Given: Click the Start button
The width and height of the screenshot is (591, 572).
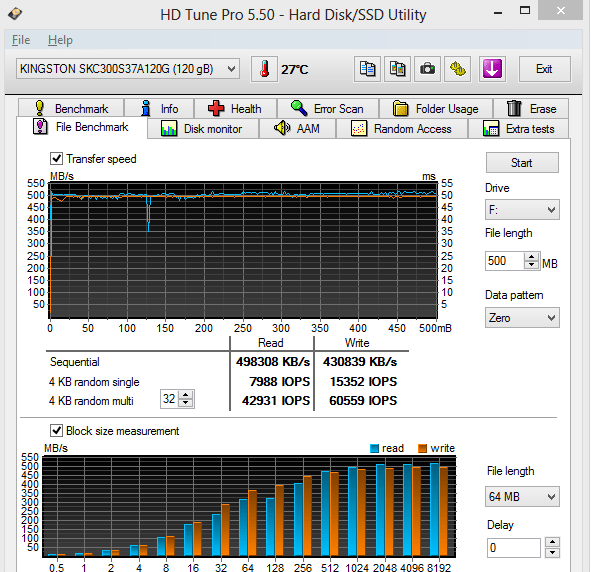Looking at the screenshot, I should point(522,163).
